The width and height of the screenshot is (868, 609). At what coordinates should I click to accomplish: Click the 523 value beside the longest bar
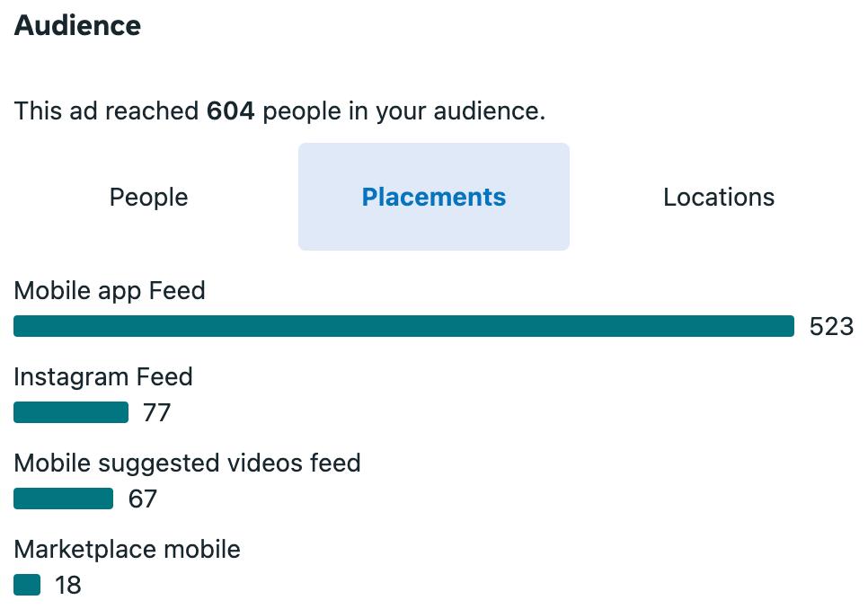pyautogui.click(x=831, y=327)
